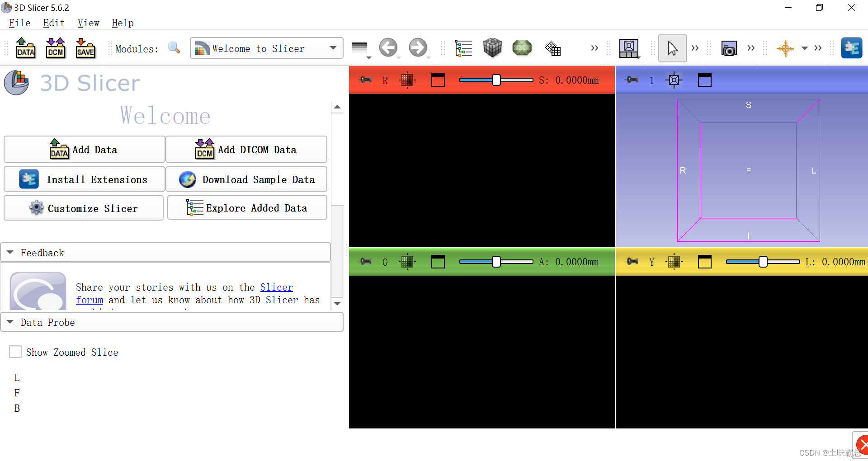The height and width of the screenshot is (461, 868).
Task: Go to previous module with back arrow
Action: 388,47
